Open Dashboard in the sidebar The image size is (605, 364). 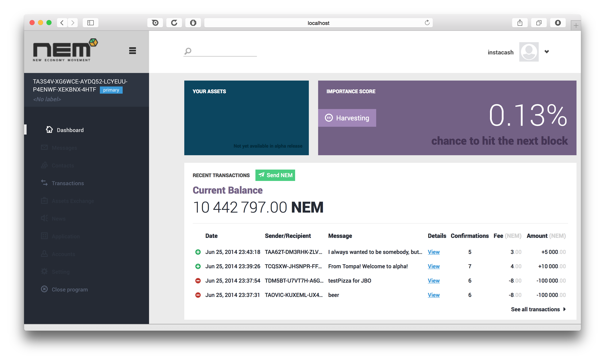coord(70,130)
